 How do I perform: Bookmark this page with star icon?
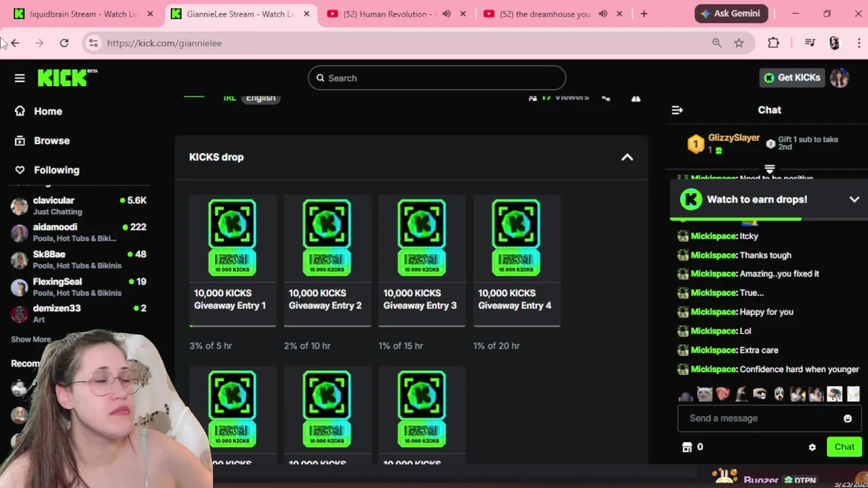739,43
